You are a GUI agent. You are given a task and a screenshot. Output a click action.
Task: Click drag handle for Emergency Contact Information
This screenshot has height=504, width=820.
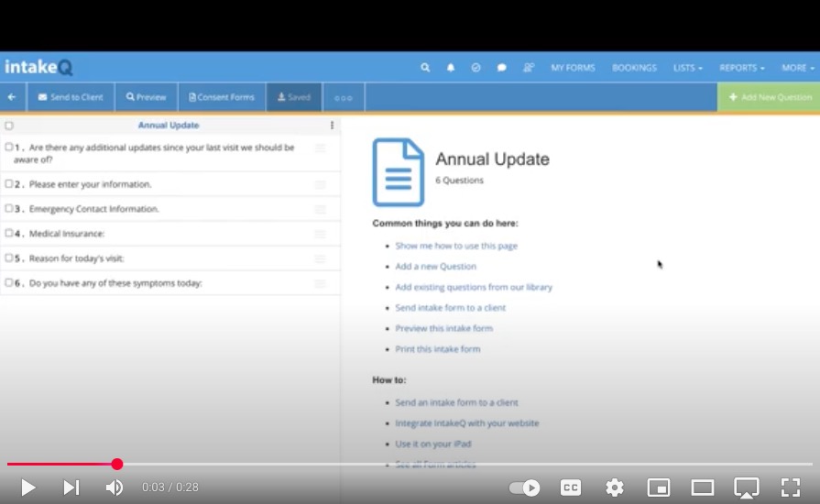pyautogui.click(x=320, y=209)
